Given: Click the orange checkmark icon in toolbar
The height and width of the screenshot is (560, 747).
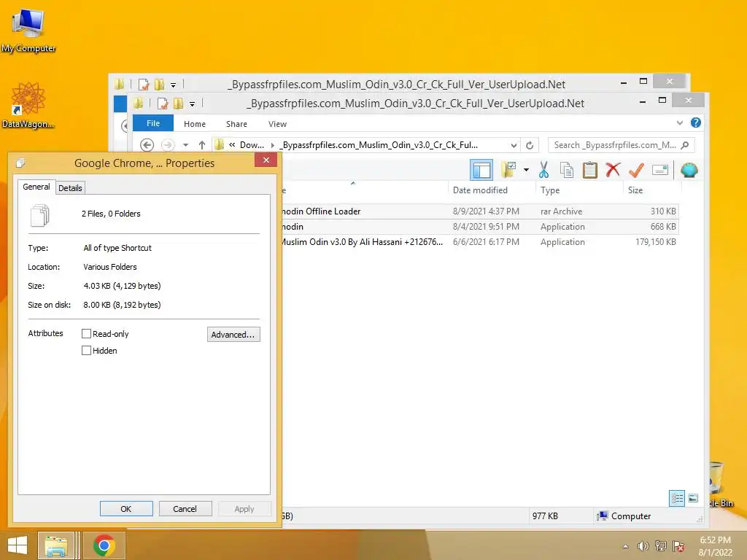Looking at the screenshot, I should coord(636,170).
